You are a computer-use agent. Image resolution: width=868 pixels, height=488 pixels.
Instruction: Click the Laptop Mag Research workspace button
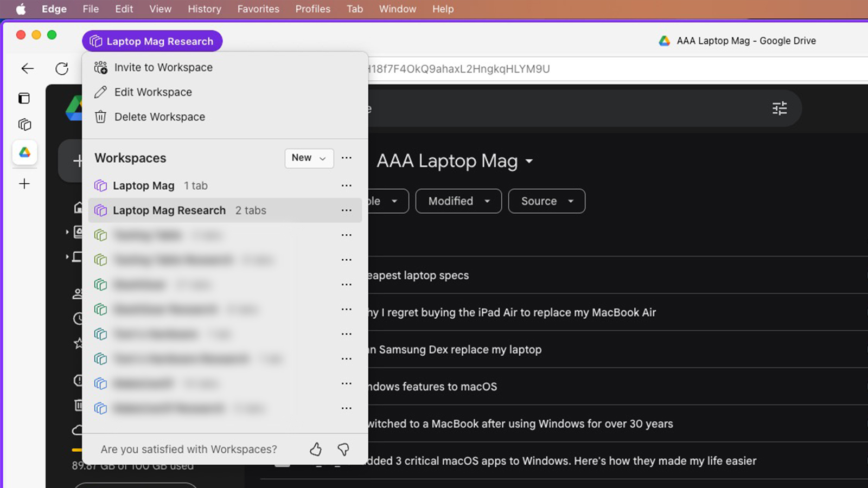click(x=152, y=41)
